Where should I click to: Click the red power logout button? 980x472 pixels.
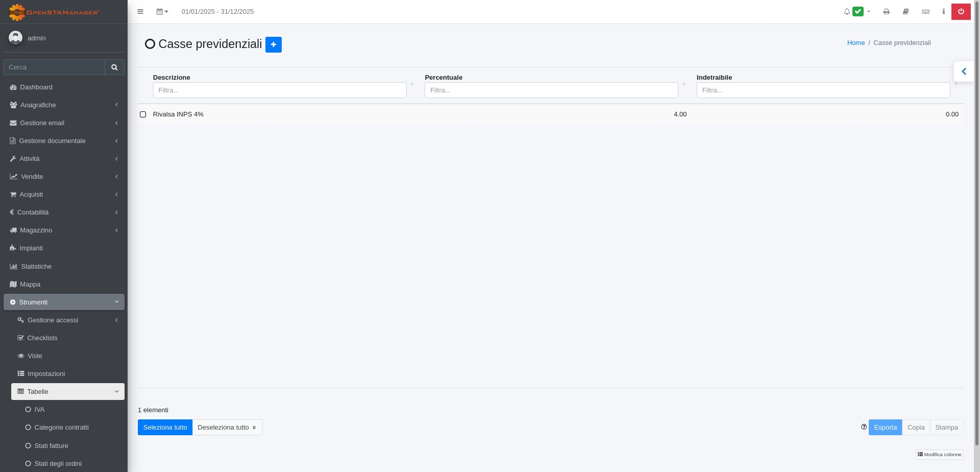[961, 12]
